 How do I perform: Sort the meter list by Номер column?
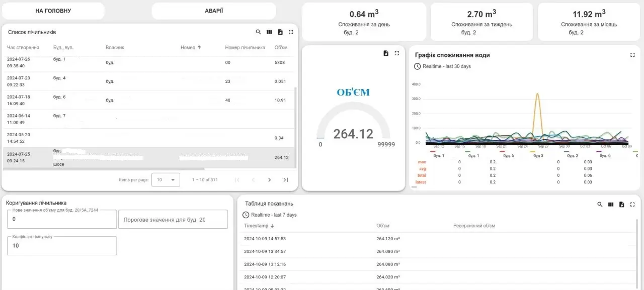tap(188, 48)
